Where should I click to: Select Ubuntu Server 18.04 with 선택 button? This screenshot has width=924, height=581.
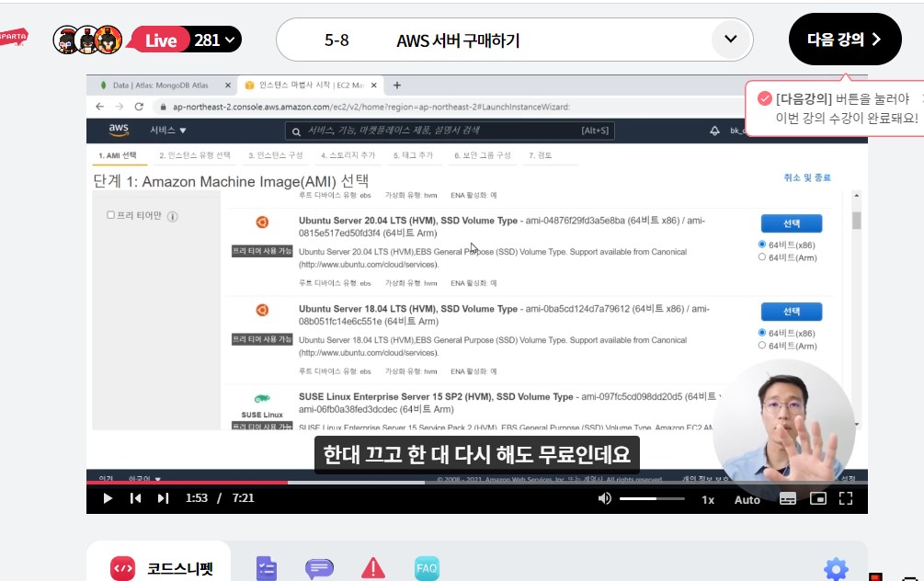[792, 312]
